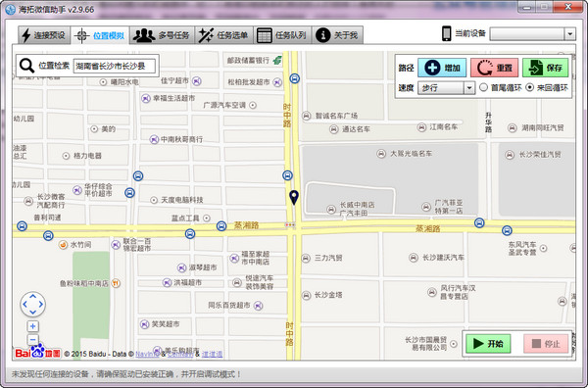Click the 位置检索 search text field
The height and width of the screenshot is (388, 588).
click(114, 66)
